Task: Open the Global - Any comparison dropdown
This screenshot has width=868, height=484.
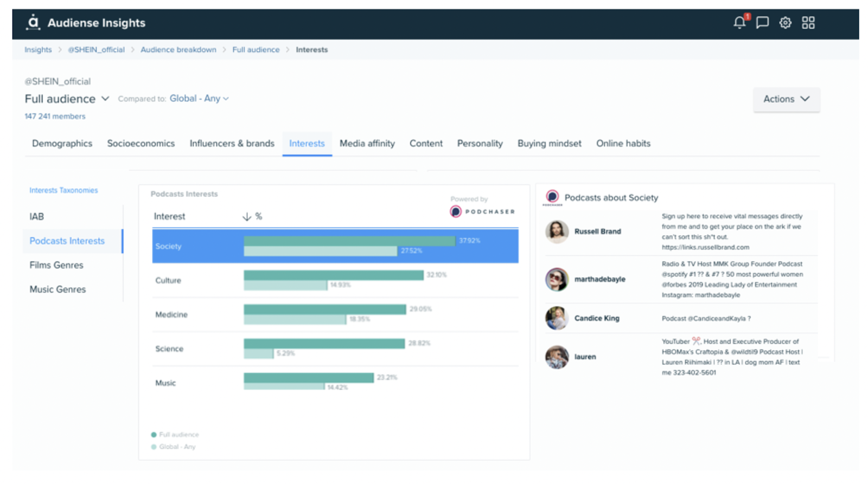Action: [199, 99]
